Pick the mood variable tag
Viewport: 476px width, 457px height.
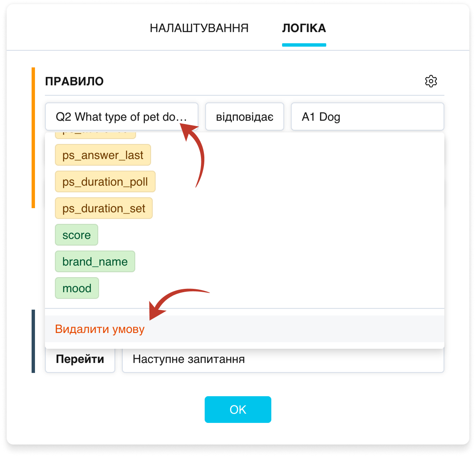point(77,288)
